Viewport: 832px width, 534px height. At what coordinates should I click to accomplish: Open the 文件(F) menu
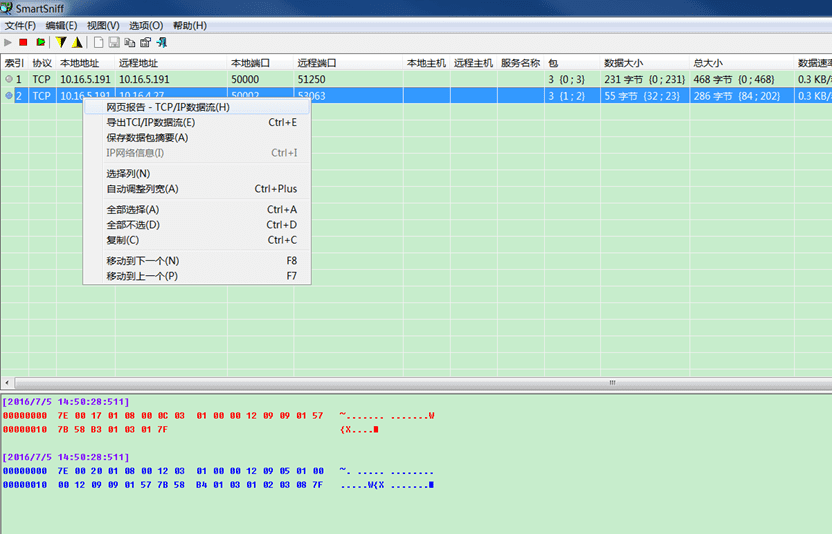(x=20, y=25)
